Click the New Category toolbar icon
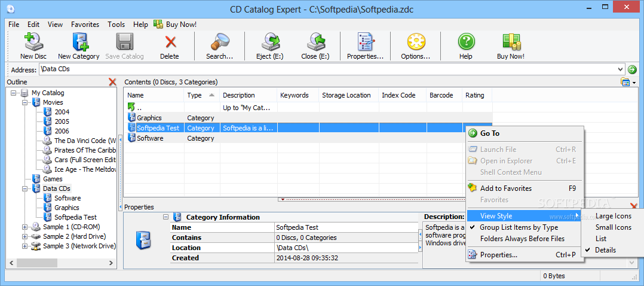This screenshot has width=644, height=286. pos(79,41)
